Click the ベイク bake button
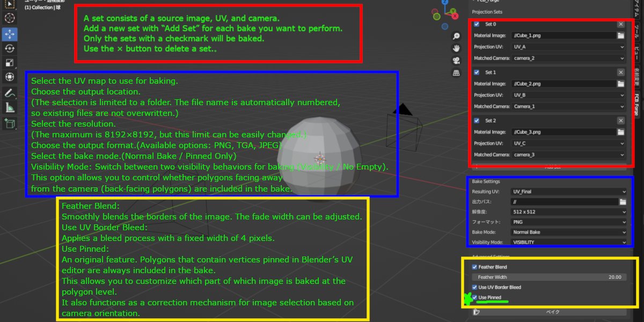 [549, 312]
